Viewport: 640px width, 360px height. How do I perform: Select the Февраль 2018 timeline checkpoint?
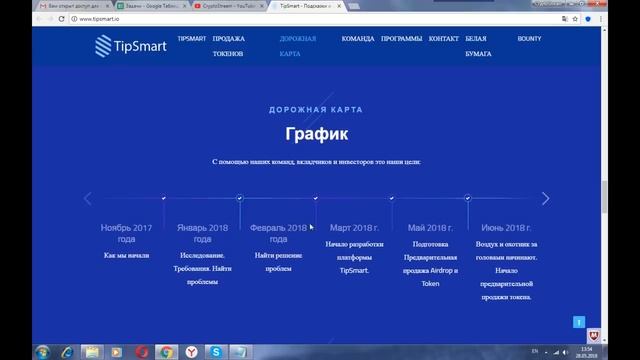point(316,198)
